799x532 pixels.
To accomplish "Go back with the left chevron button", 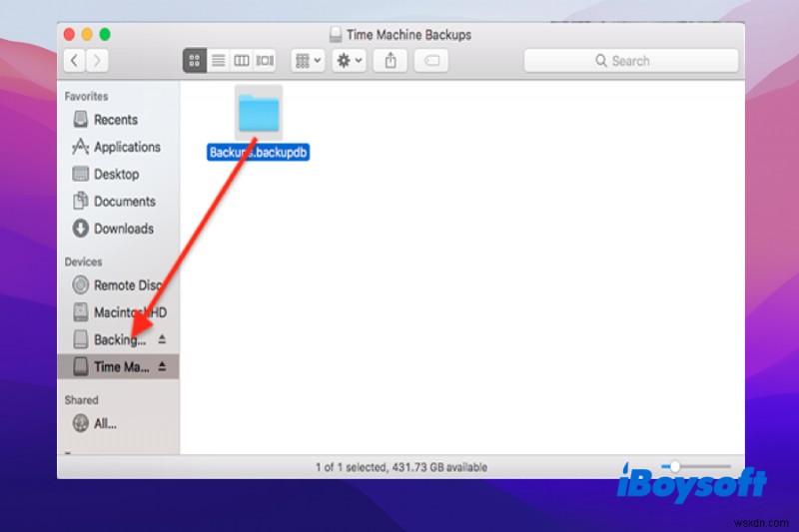I will click(x=74, y=61).
